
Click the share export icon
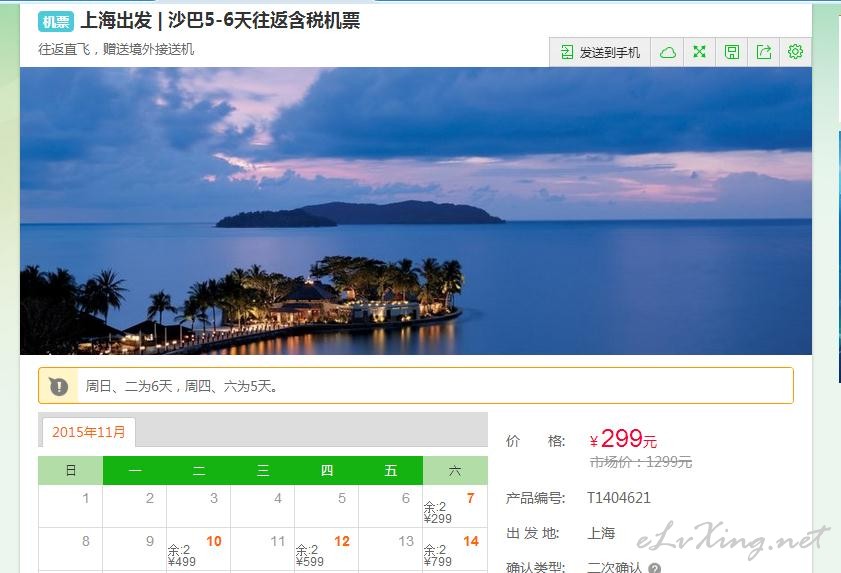pos(764,52)
